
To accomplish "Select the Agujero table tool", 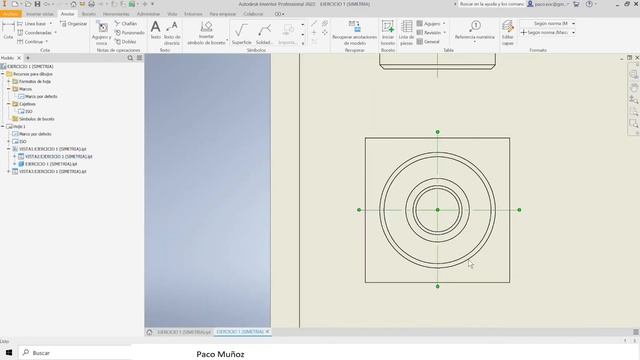I will coord(428,24).
